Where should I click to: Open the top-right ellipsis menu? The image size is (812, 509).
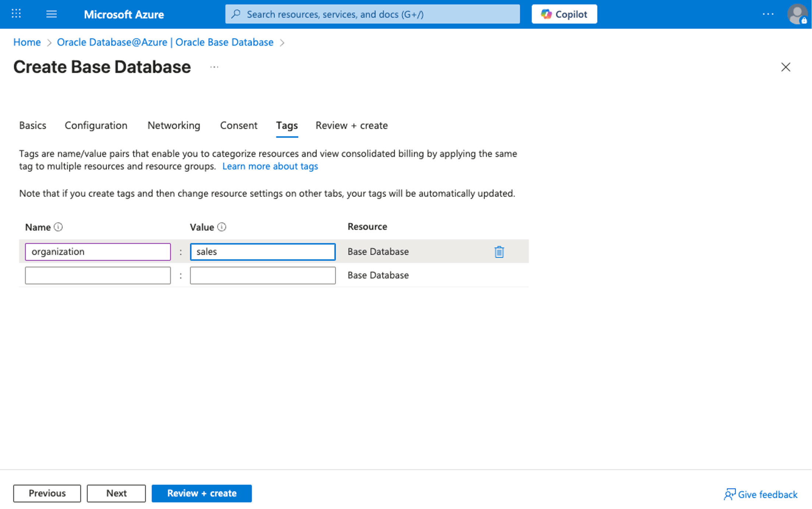point(768,14)
